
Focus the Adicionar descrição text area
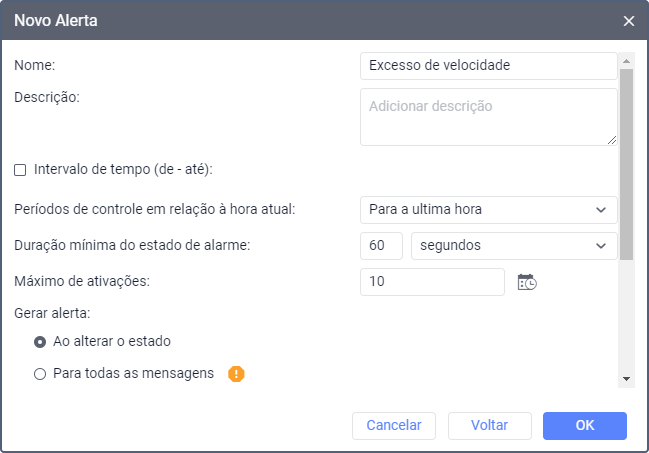point(486,116)
